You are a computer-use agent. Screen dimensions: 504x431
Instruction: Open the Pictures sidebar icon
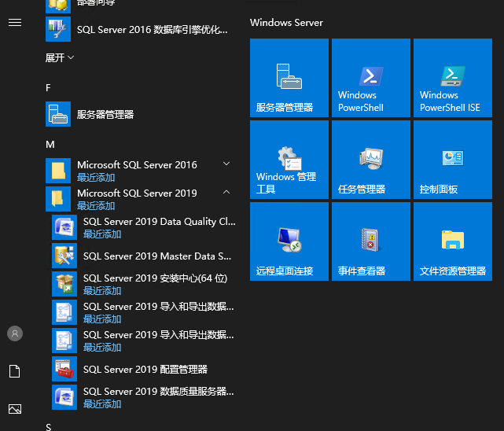15,409
